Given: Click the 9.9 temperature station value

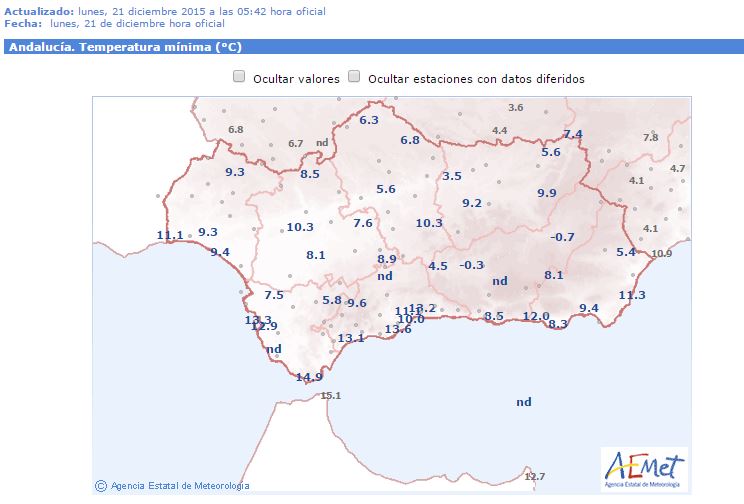Looking at the screenshot, I should tap(547, 193).
